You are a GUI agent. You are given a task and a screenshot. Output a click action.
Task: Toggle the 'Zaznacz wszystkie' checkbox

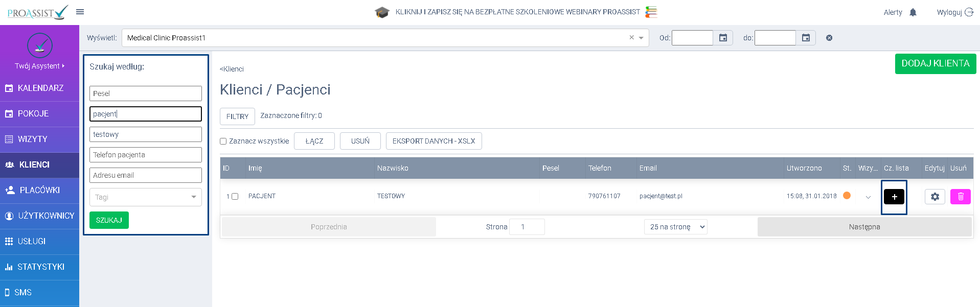tap(223, 141)
